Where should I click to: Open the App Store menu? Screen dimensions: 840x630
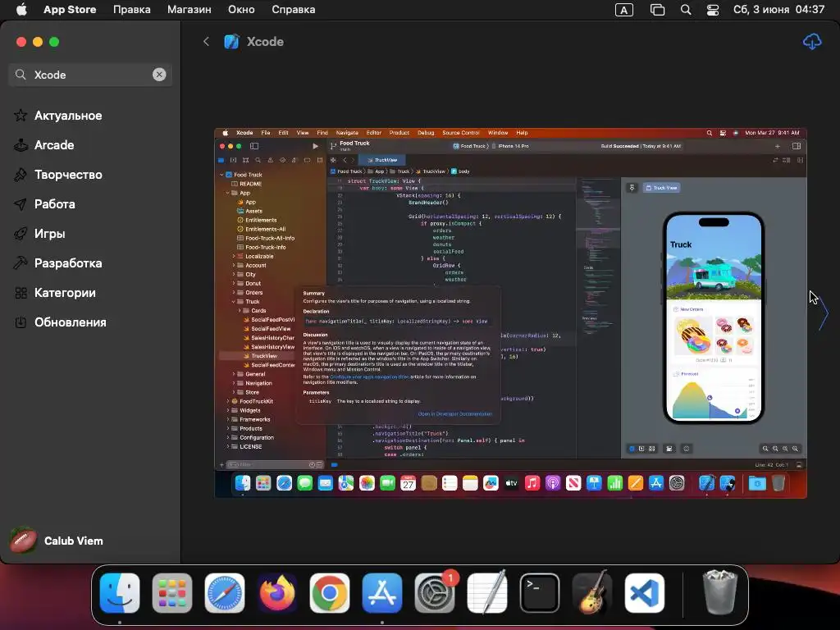click(70, 10)
